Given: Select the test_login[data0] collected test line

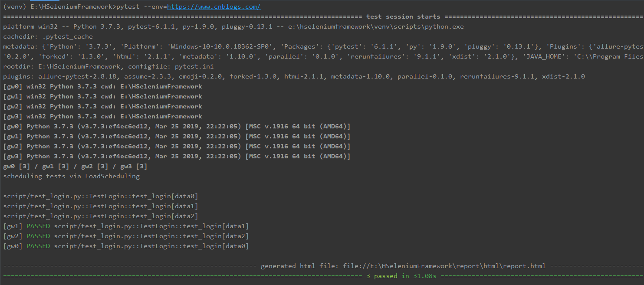Looking at the screenshot, I should pos(101,197).
